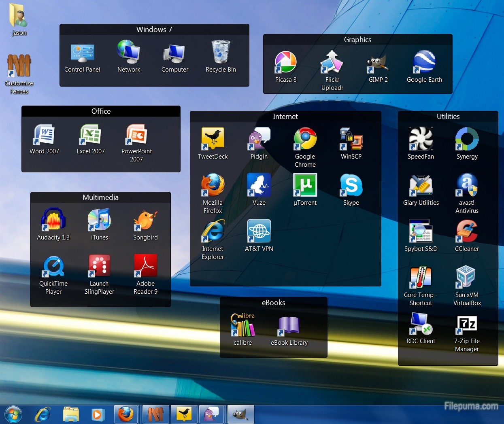
Task: Launch PowerPoint 2007 shortcut
Action: pyautogui.click(x=136, y=143)
